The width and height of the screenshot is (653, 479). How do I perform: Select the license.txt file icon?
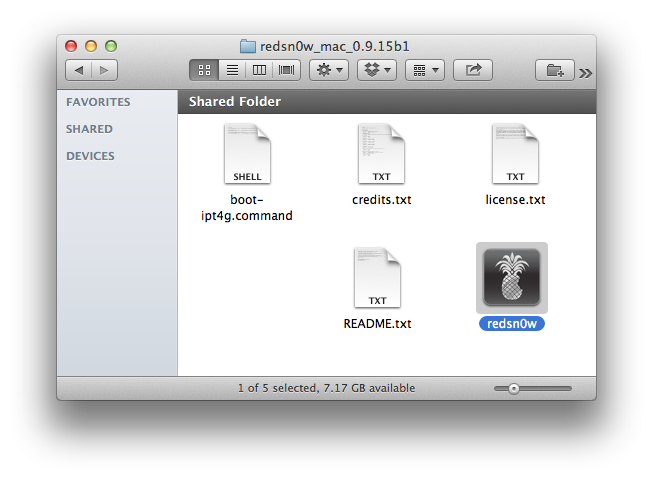click(516, 154)
